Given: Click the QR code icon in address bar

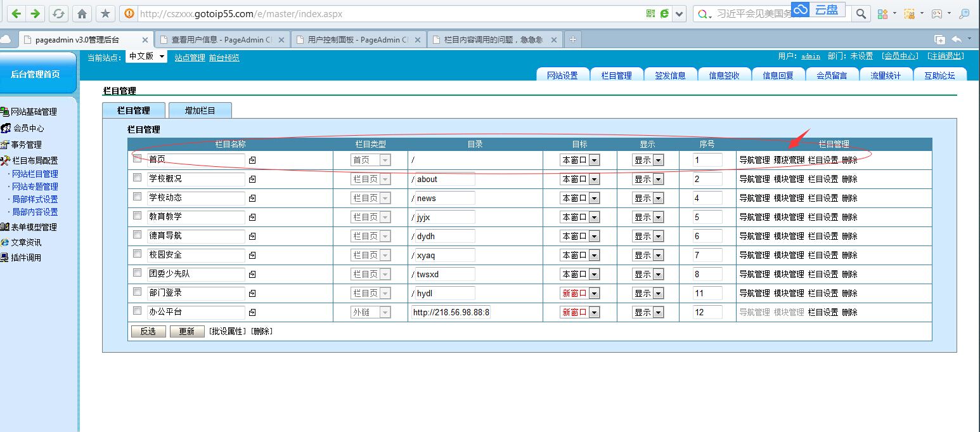Looking at the screenshot, I should [650, 13].
